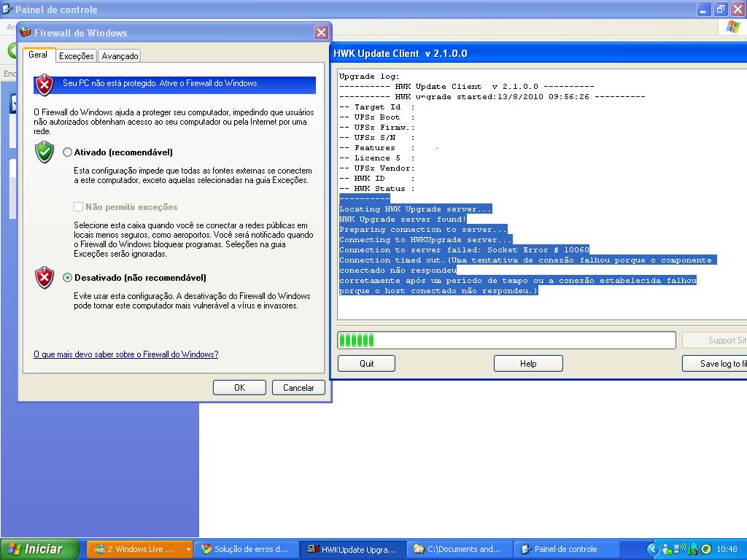This screenshot has width=747, height=560.
Task: Open the link about Firewall do Windows
Action: click(125, 354)
